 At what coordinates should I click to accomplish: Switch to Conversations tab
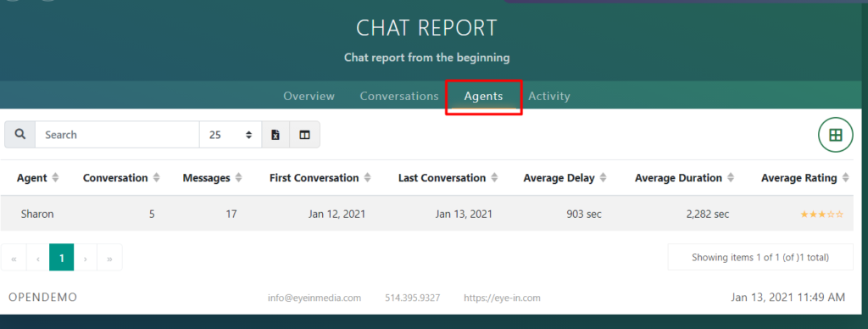coord(399,97)
